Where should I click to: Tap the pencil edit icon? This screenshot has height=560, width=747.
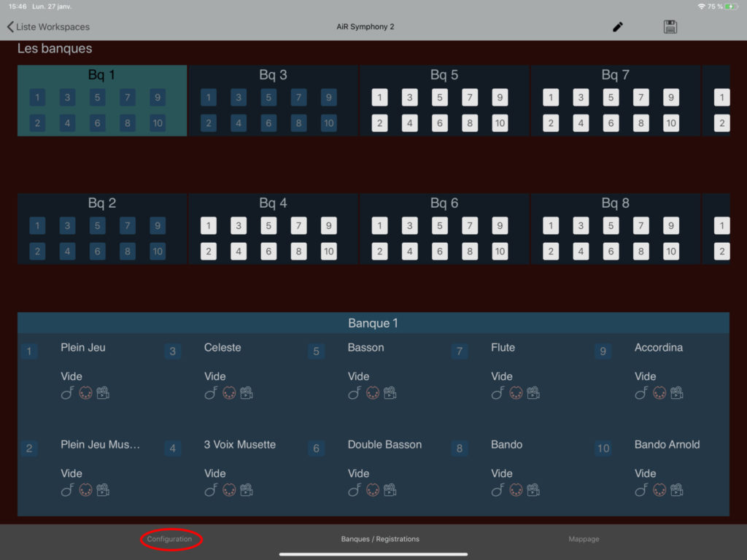(x=618, y=27)
